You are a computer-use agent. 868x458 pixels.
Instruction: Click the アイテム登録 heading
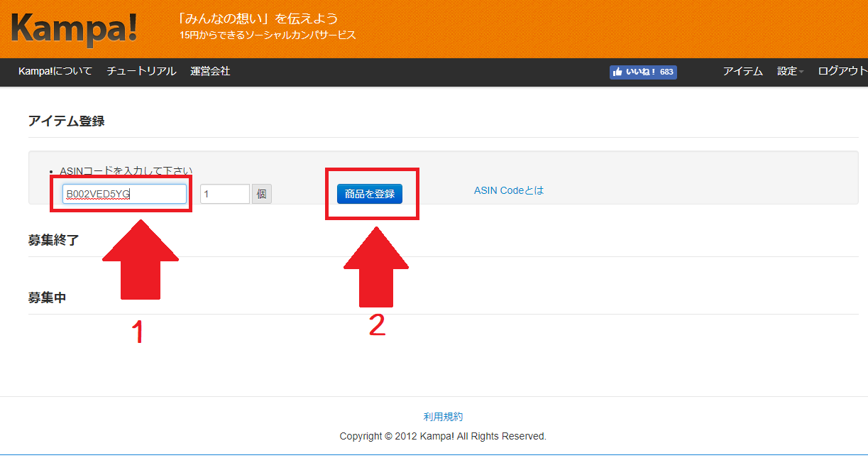[67, 121]
